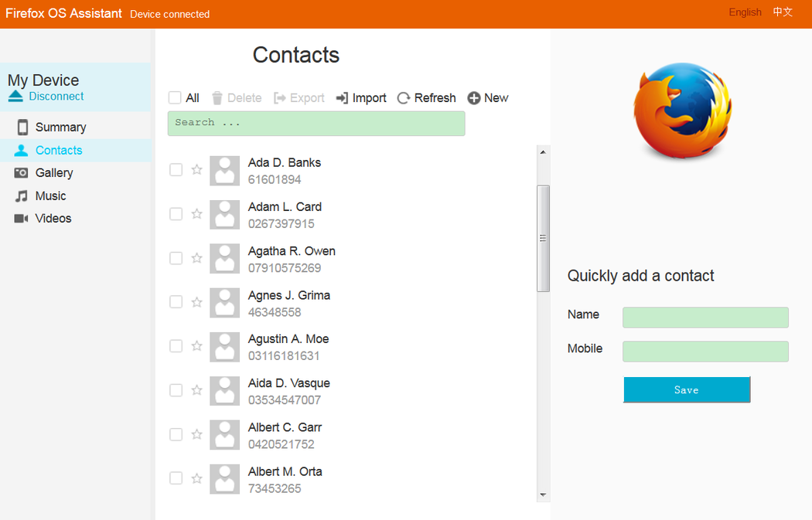Image resolution: width=812 pixels, height=520 pixels.
Task: Tick the Albert C. Garr checkbox
Action: point(176,434)
